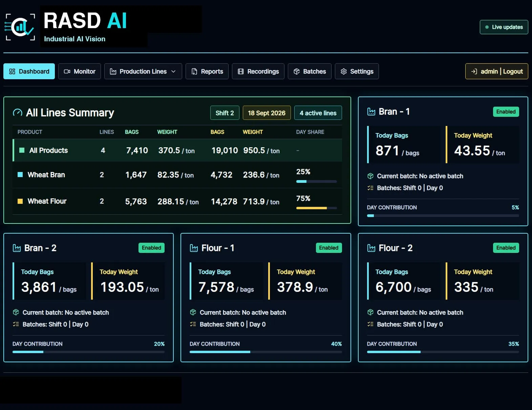Click the chart icon next to Flour - 2
The height and width of the screenshot is (410, 532).
371,248
